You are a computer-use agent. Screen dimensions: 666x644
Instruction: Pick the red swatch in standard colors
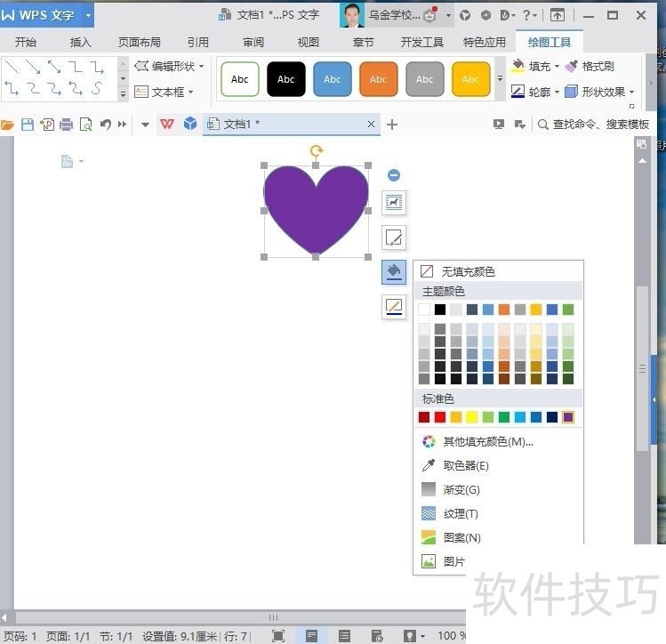tap(440, 417)
